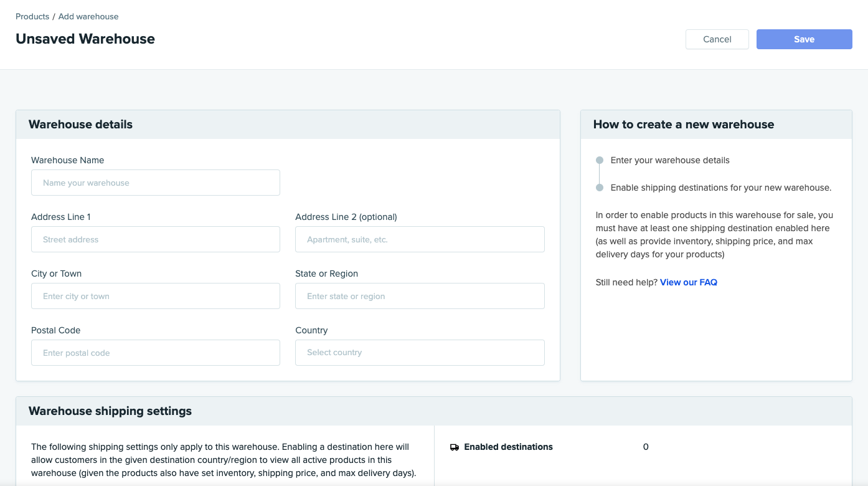This screenshot has height=486, width=868.
Task: Click the step bullet for entering warehouse details
Action: coord(600,160)
